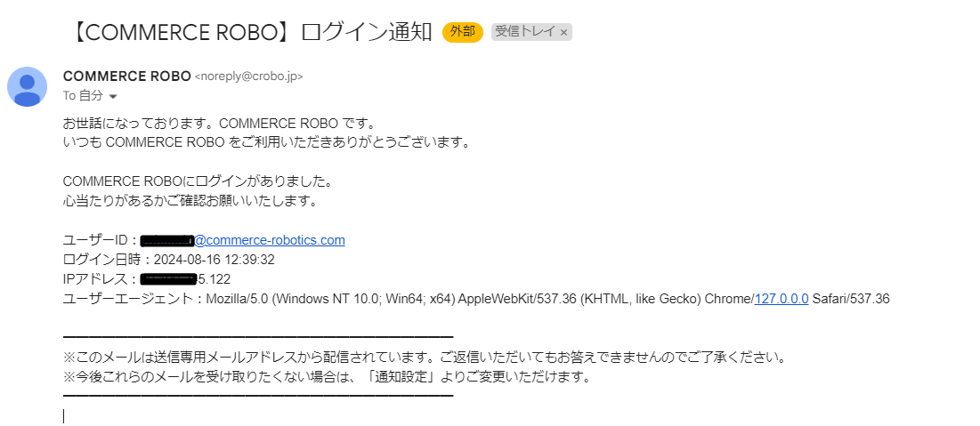
Task: Click the yellow 外部 badge
Action: (x=463, y=32)
